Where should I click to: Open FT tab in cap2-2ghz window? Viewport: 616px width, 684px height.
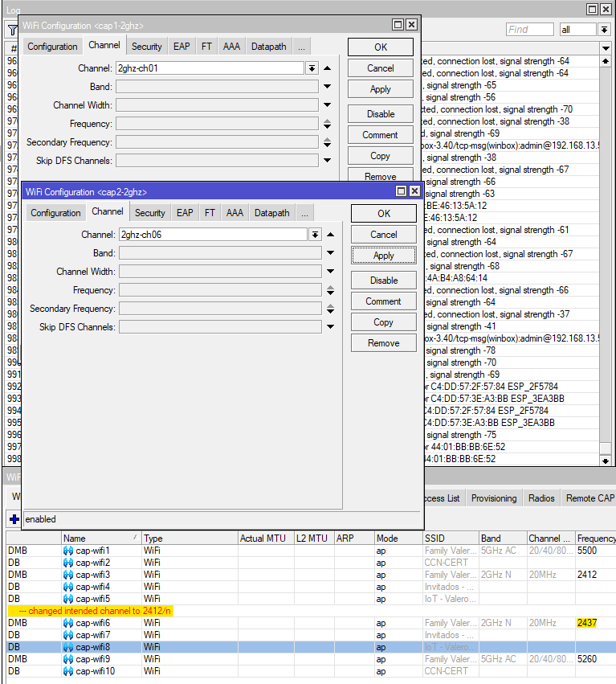click(210, 213)
